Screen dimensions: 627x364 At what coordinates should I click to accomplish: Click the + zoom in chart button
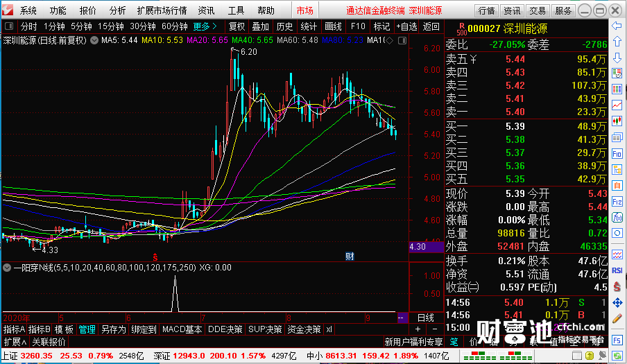pyautogui.click(x=418, y=329)
